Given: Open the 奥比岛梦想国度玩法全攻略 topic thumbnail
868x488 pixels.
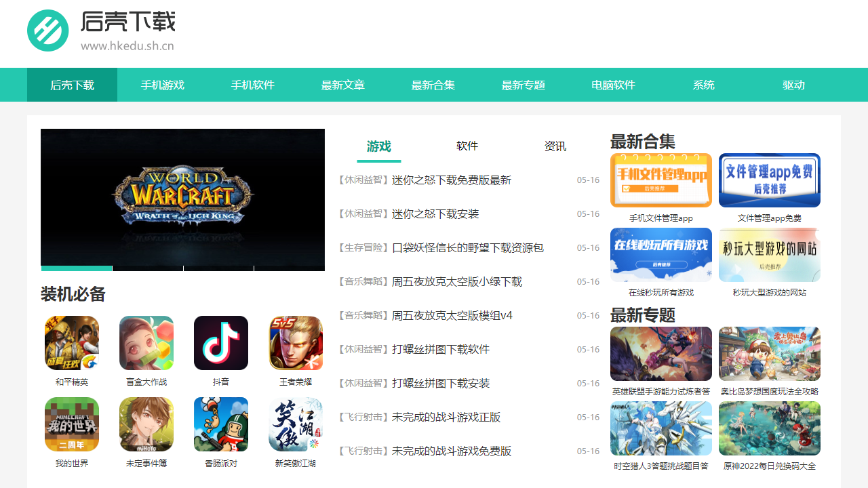Looking at the screenshot, I should point(770,354).
